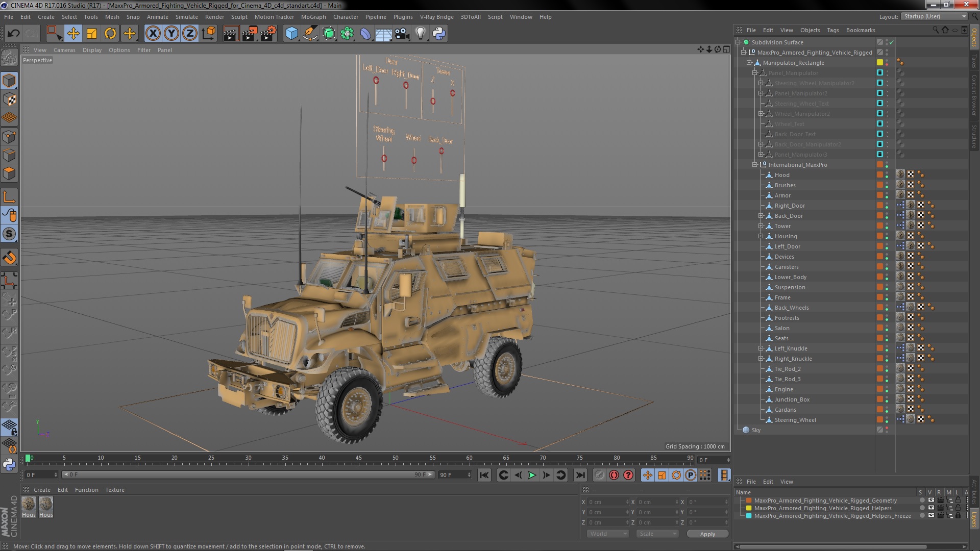Toggle visibility dots for Hood object

[887, 175]
